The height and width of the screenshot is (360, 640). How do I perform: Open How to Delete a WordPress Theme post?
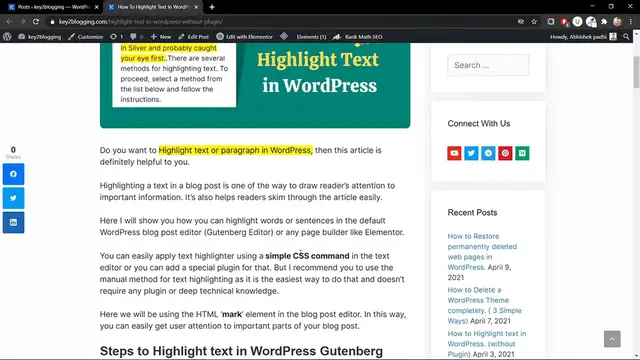[x=484, y=305]
